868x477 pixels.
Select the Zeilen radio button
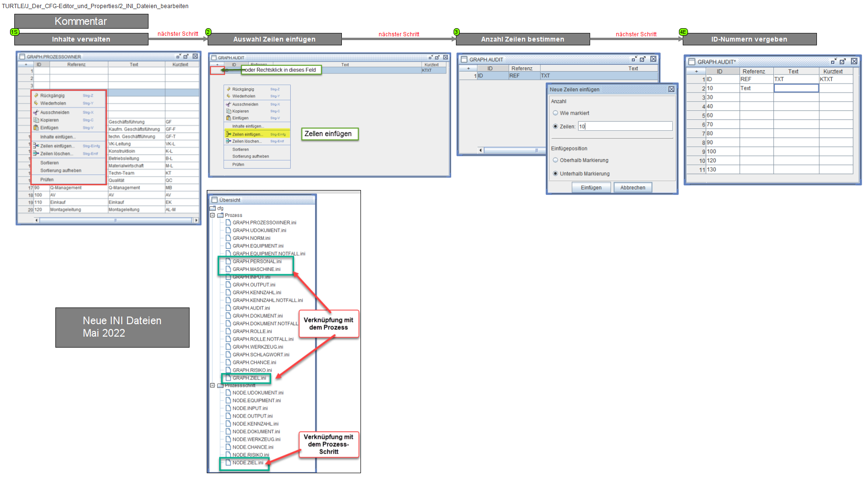[555, 127]
